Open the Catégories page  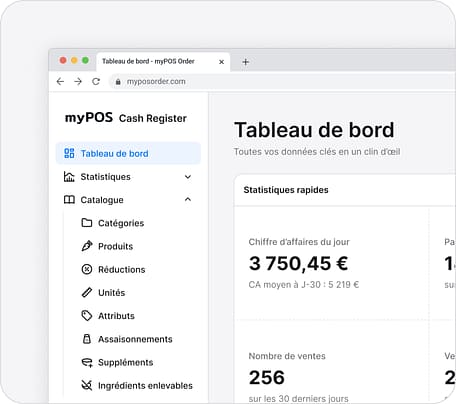[x=121, y=223]
